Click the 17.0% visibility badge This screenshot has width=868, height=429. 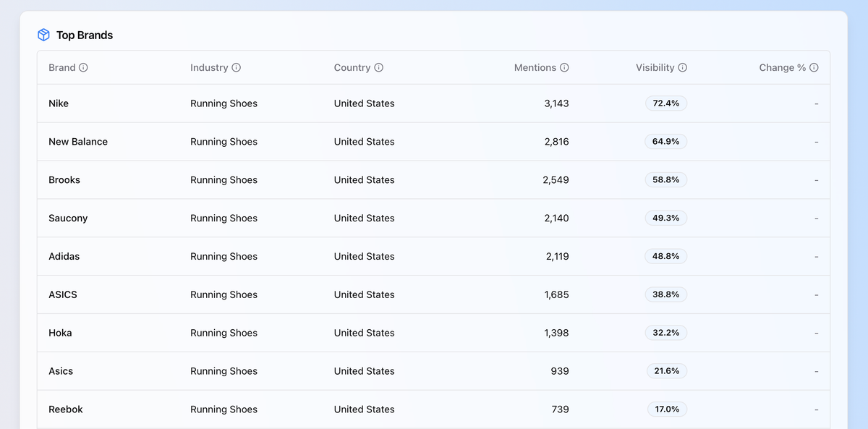pos(667,409)
